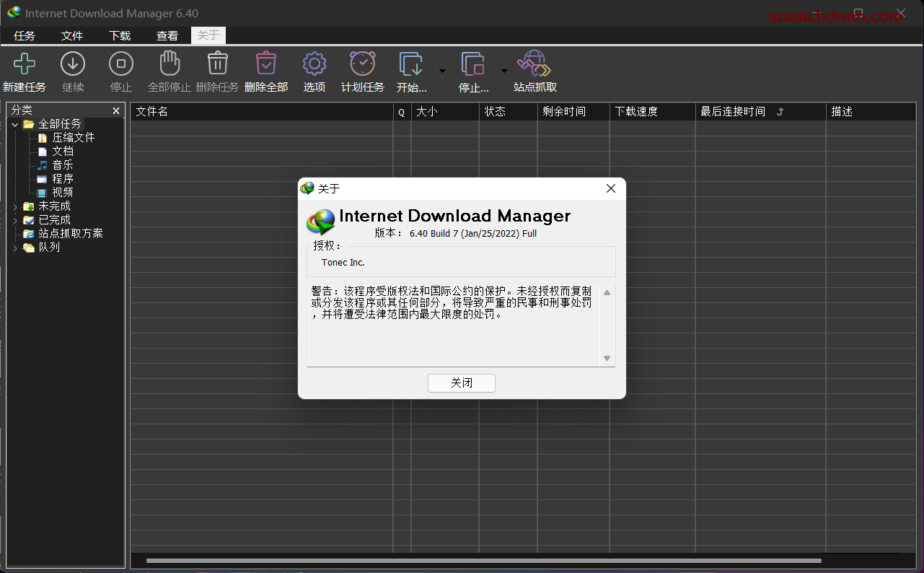Click the 开始... queue start icon
Image resolution: width=924 pixels, height=573 pixels.
[411, 64]
